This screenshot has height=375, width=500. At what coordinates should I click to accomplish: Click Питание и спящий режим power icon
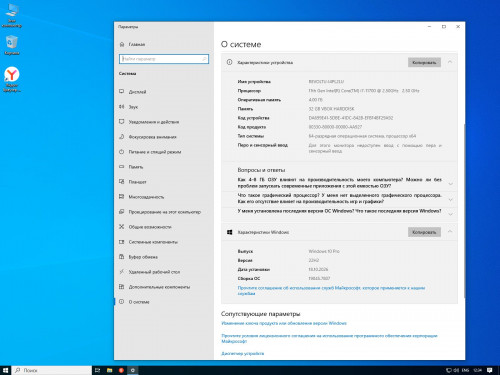pos(122,152)
